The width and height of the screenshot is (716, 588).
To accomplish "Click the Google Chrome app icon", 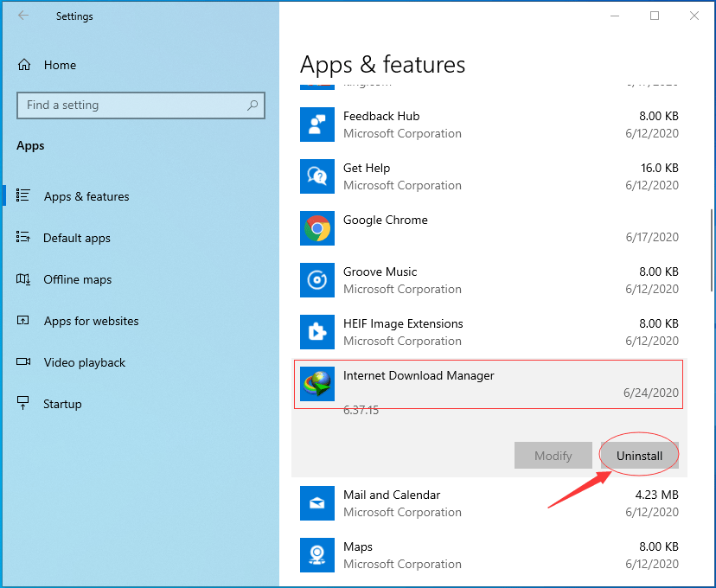I will (317, 228).
